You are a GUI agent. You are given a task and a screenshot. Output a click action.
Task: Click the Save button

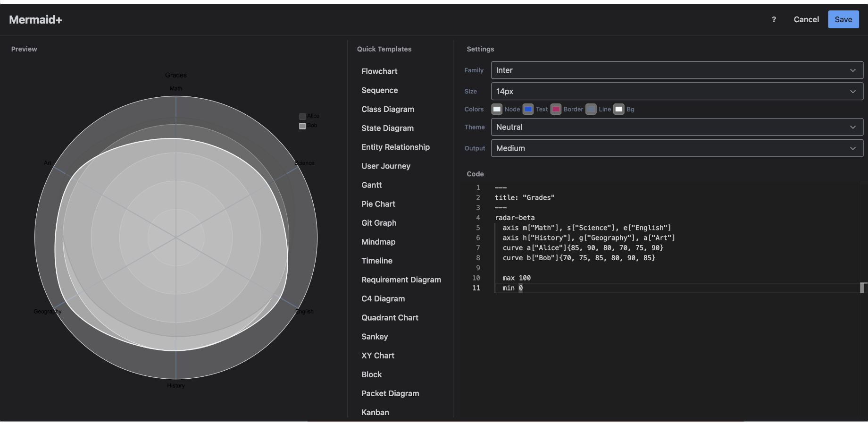tap(843, 19)
